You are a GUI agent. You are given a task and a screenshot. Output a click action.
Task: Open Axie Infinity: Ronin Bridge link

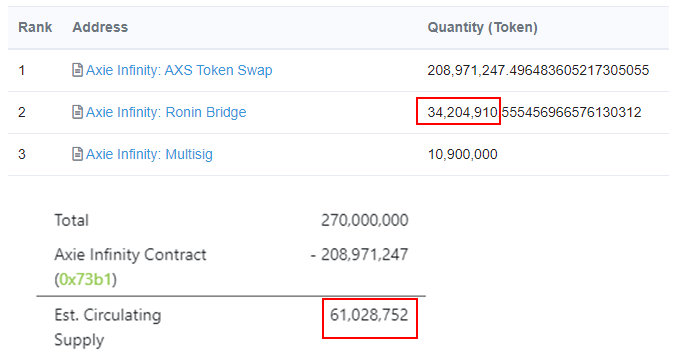pos(166,112)
